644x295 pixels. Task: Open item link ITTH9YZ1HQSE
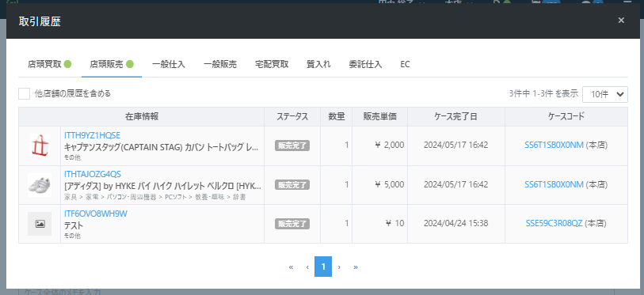click(x=92, y=135)
